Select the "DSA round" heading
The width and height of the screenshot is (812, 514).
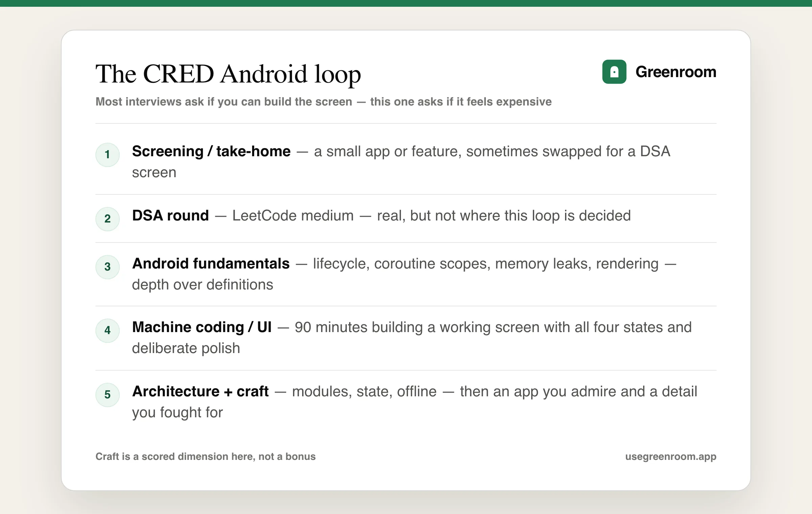[171, 216]
